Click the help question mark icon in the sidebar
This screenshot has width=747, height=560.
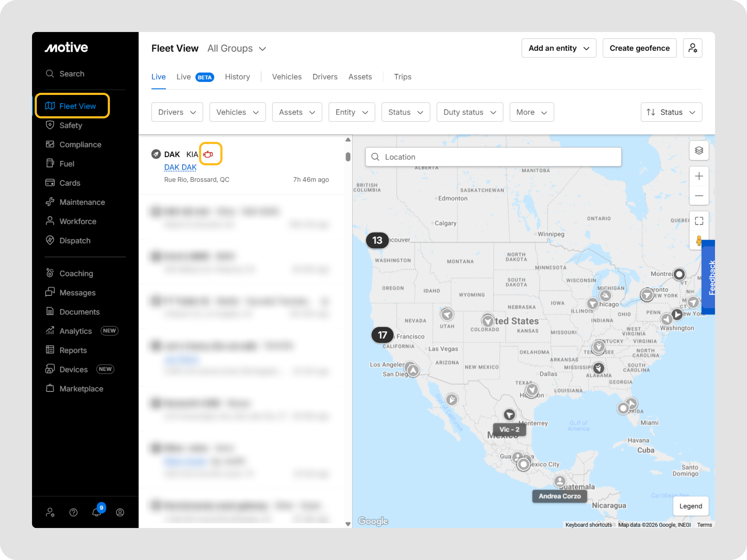(73, 513)
